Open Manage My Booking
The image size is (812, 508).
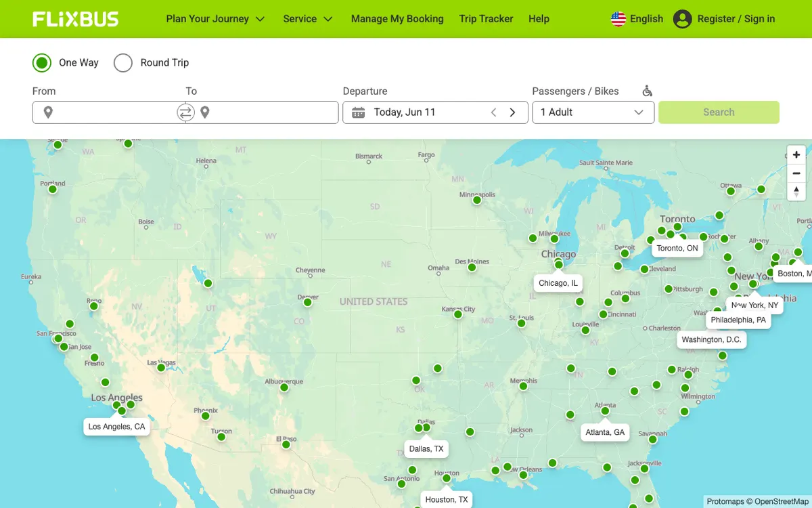(x=397, y=19)
